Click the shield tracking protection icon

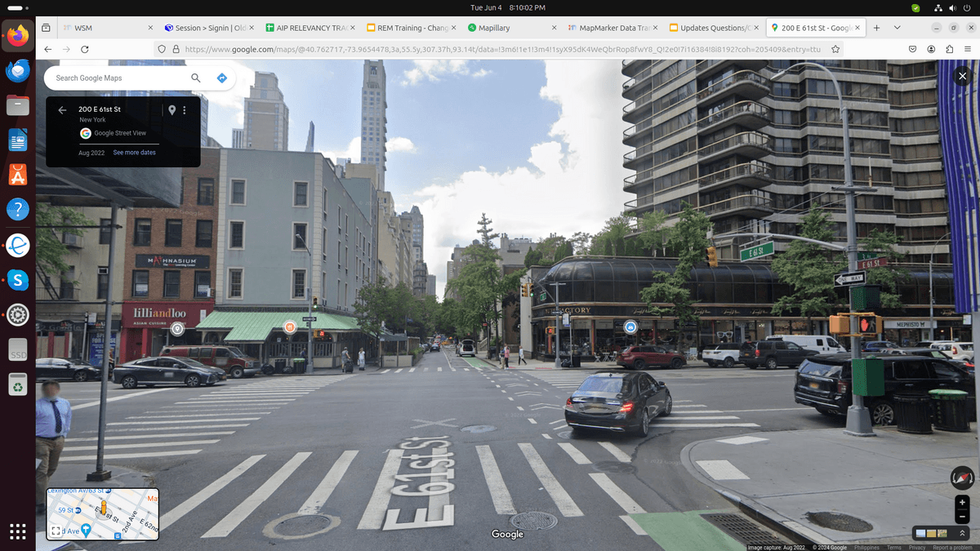tap(162, 49)
